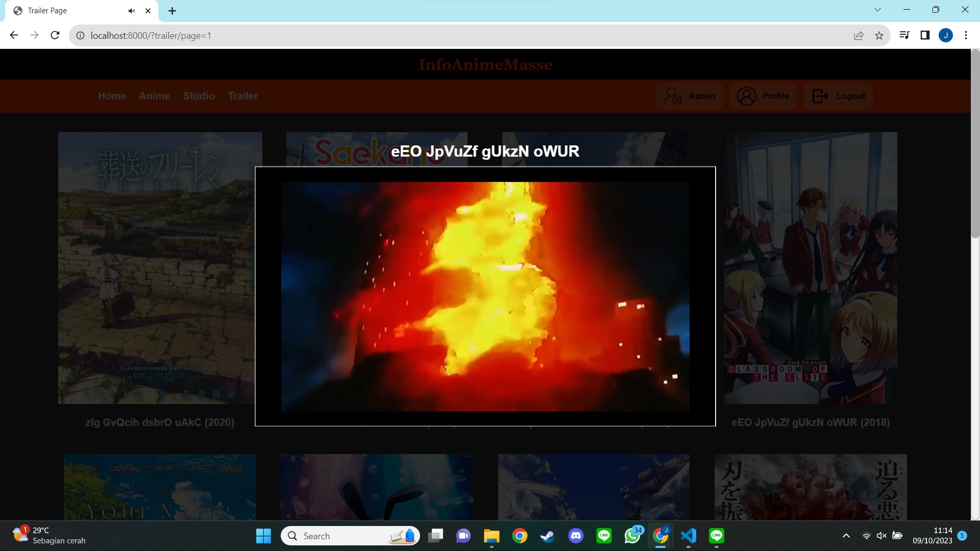Click the Profile avatar icon
The width and height of the screenshot is (980, 551).
[746, 96]
